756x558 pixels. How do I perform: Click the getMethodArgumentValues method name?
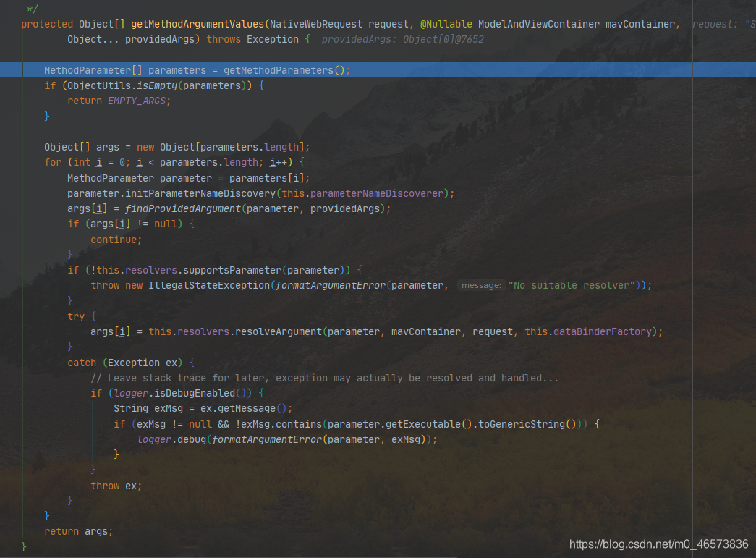pyautogui.click(x=198, y=24)
